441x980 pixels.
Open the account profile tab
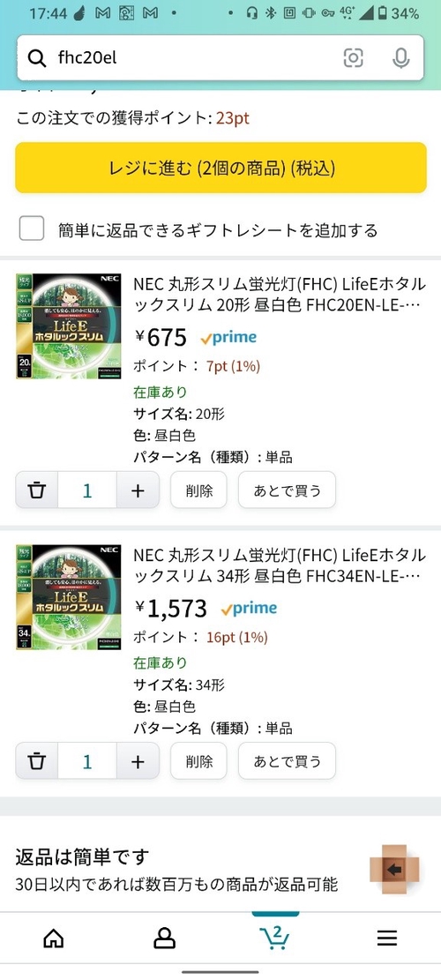164,938
